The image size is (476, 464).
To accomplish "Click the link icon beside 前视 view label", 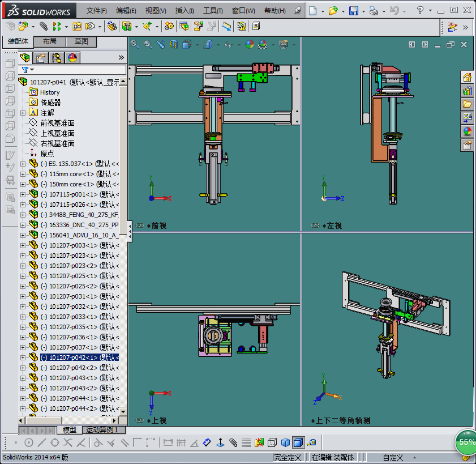I will 140,225.
